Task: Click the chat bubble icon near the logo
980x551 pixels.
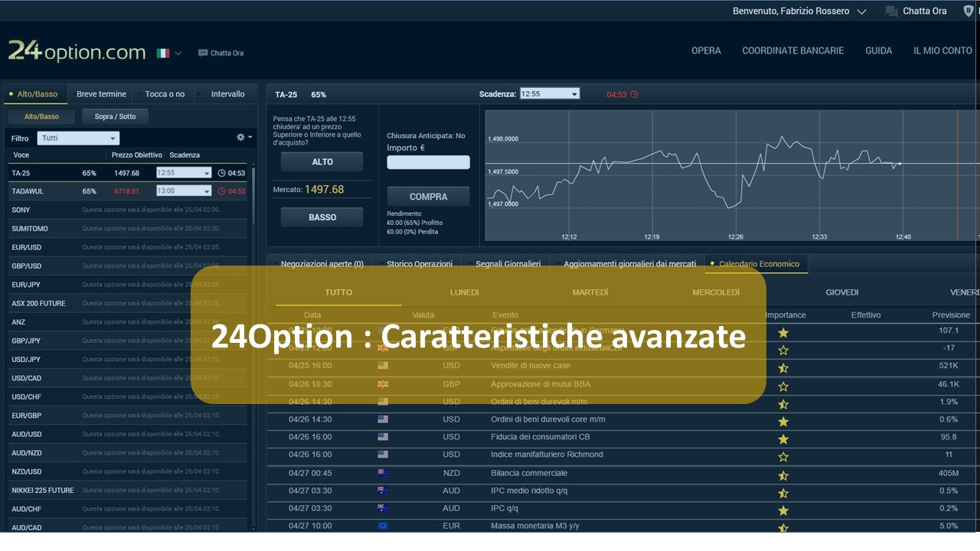Action: coord(203,53)
